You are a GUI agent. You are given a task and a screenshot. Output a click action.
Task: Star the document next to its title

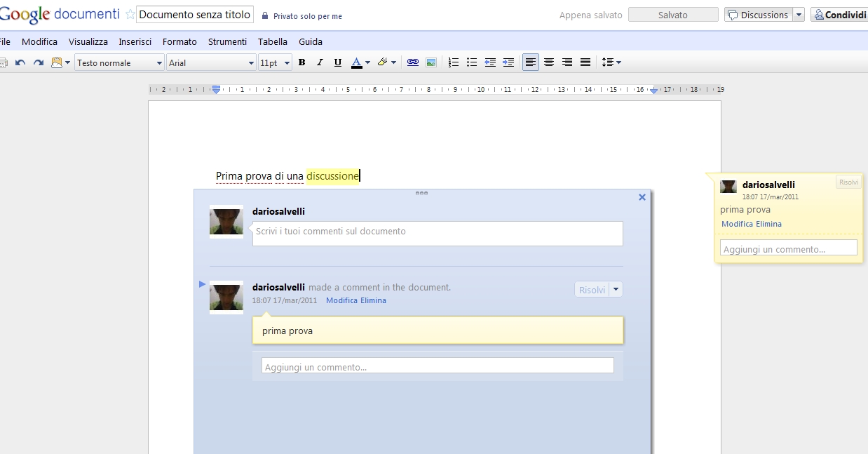pos(130,15)
